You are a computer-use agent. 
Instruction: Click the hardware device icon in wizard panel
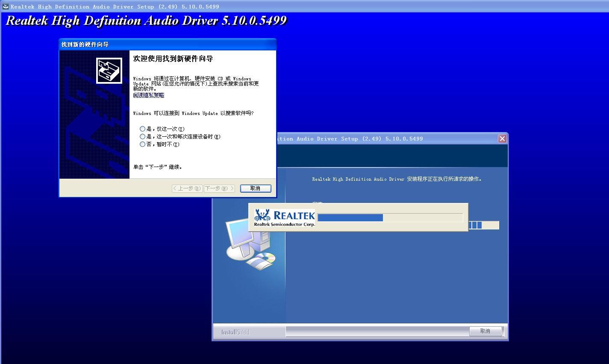[x=109, y=70]
